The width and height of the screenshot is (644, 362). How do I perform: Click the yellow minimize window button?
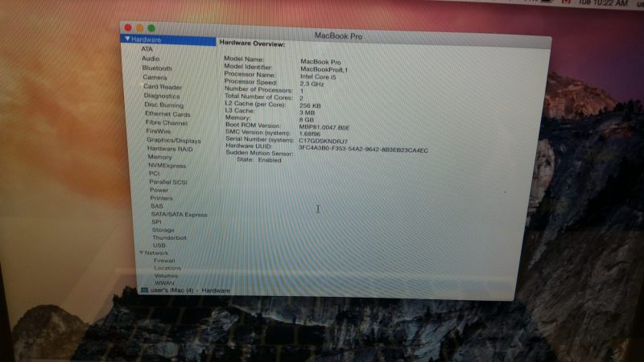tap(138, 28)
